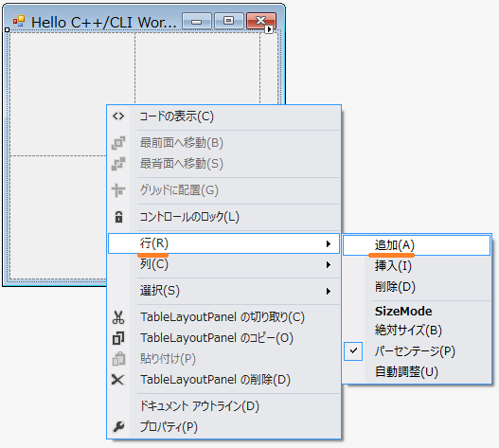Click the delete X icon for TableLayoutPanel
499x448 pixels.
tap(118, 380)
